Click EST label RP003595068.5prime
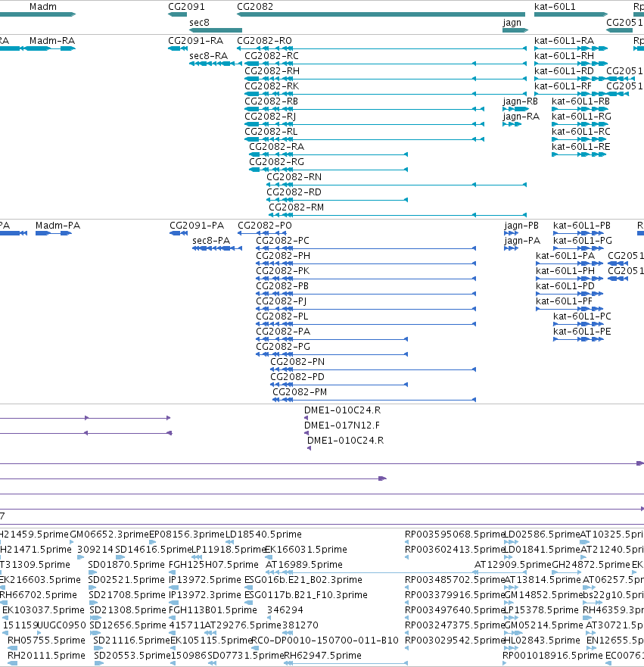 click(454, 535)
